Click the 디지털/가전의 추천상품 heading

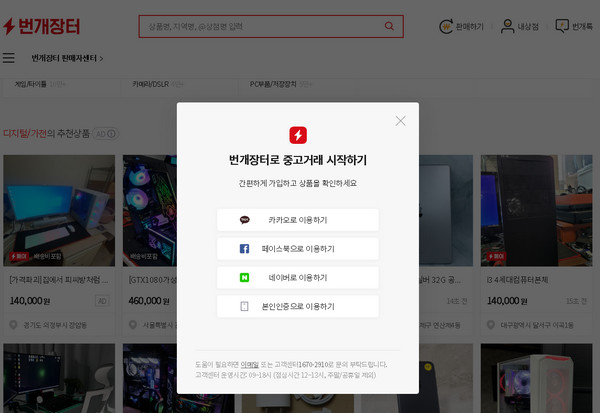pyautogui.click(x=46, y=134)
